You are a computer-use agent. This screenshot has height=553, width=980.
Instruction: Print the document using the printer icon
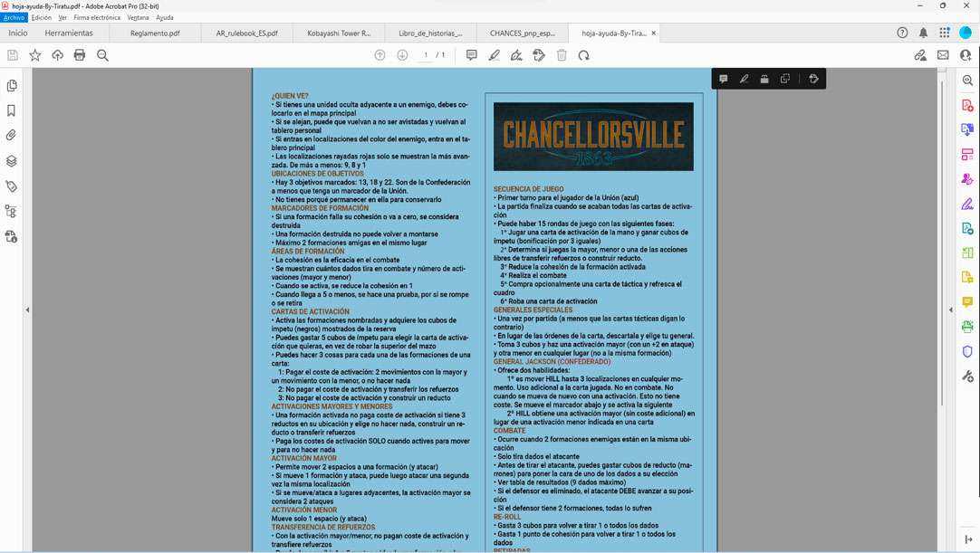[x=80, y=55]
